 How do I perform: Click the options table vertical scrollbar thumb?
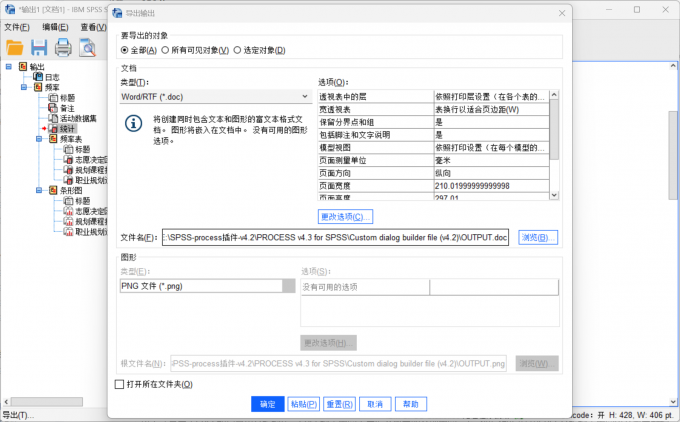click(x=554, y=129)
